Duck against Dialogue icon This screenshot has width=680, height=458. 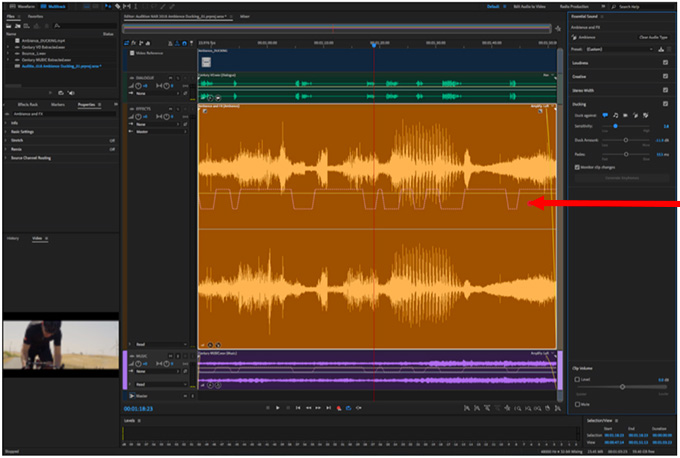[x=605, y=115]
